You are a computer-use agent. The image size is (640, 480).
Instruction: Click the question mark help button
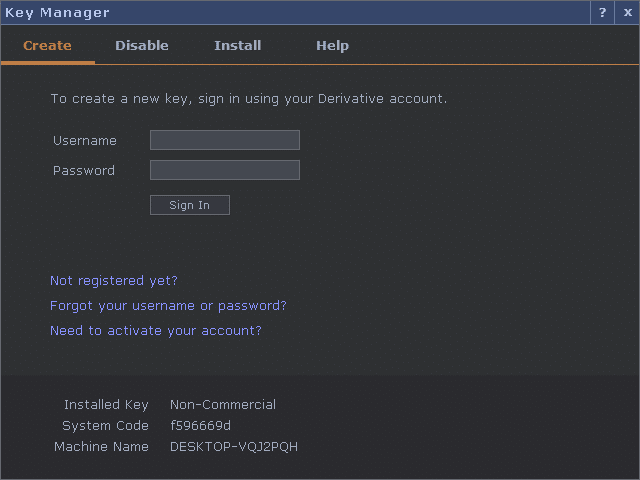coord(602,13)
